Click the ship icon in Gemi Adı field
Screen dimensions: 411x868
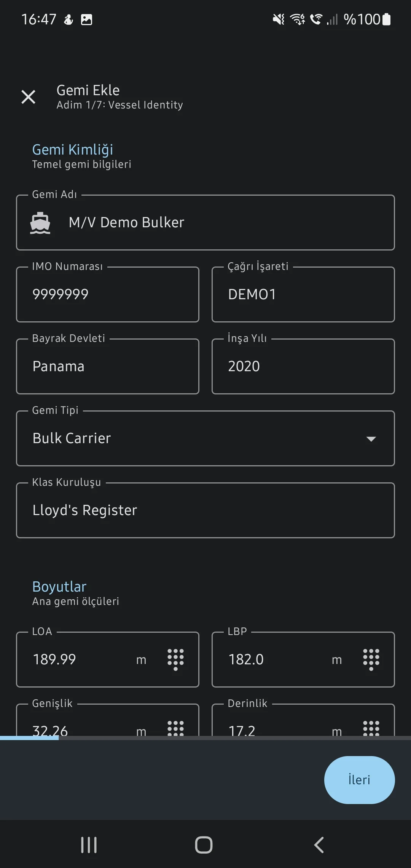pos(41,222)
